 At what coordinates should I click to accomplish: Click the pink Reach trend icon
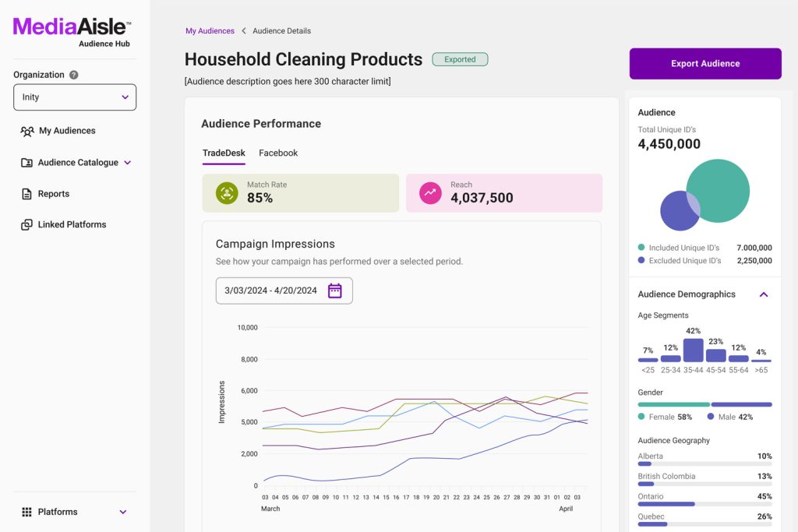430,193
